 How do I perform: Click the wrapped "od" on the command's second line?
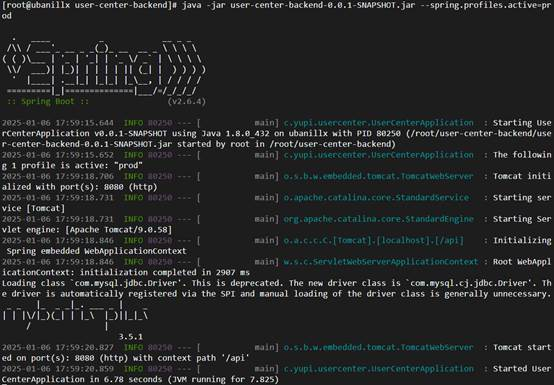click(x=7, y=16)
